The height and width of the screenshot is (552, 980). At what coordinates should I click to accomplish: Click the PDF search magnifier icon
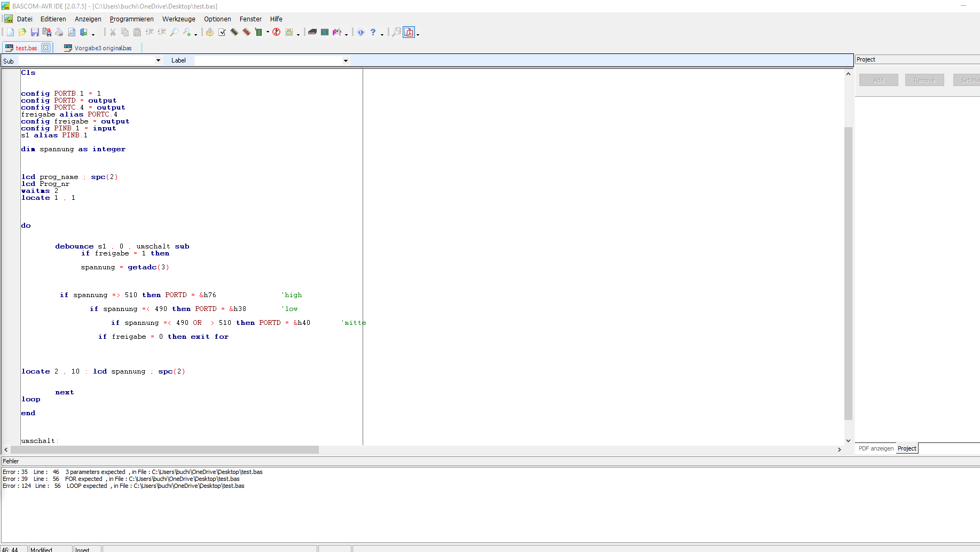[x=397, y=33]
